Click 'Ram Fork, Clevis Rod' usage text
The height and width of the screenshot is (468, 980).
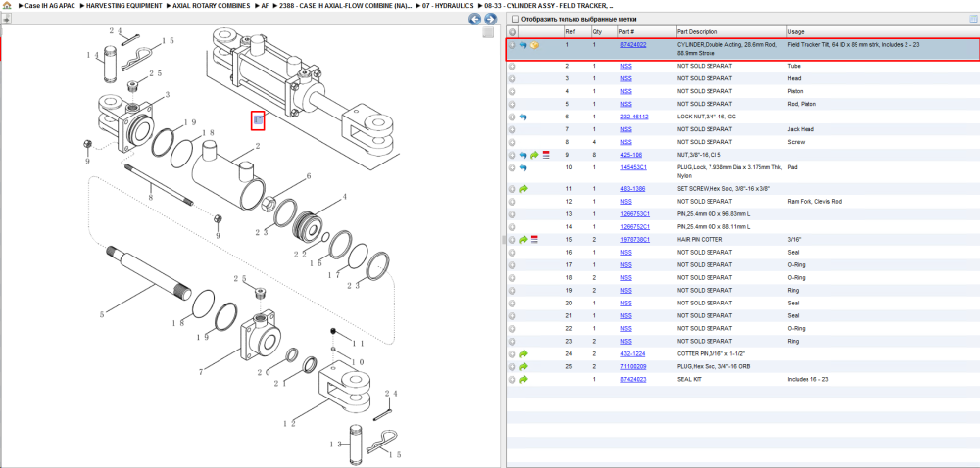[815, 202]
